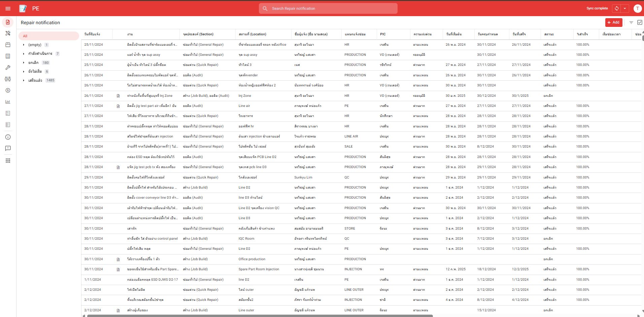Viewport: 644px width, 317px height.
Task: Open the box inventory view in sidebar
Action: pyautogui.click(x=8, y=45)
